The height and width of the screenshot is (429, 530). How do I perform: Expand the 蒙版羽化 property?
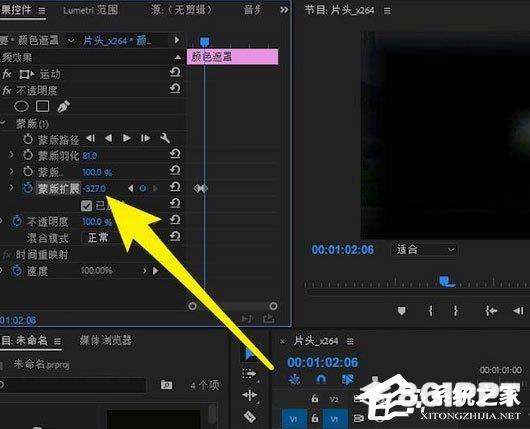[11, 155]
